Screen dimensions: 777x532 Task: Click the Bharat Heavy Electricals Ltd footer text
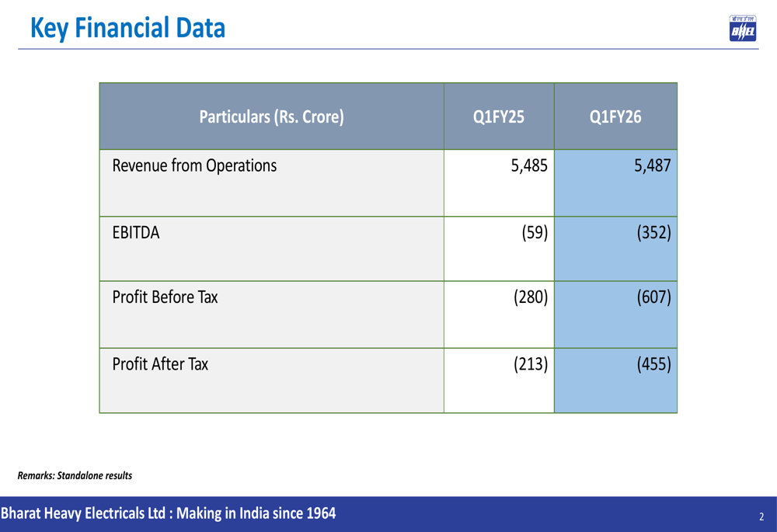pyautogui.click(x=169, y=513)
